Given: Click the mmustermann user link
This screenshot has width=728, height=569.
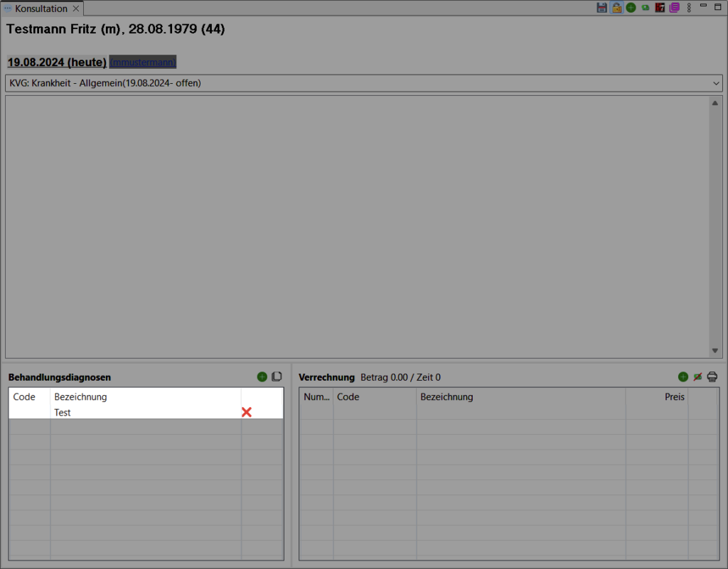Looking at the screenshot, I should (143, 63).
